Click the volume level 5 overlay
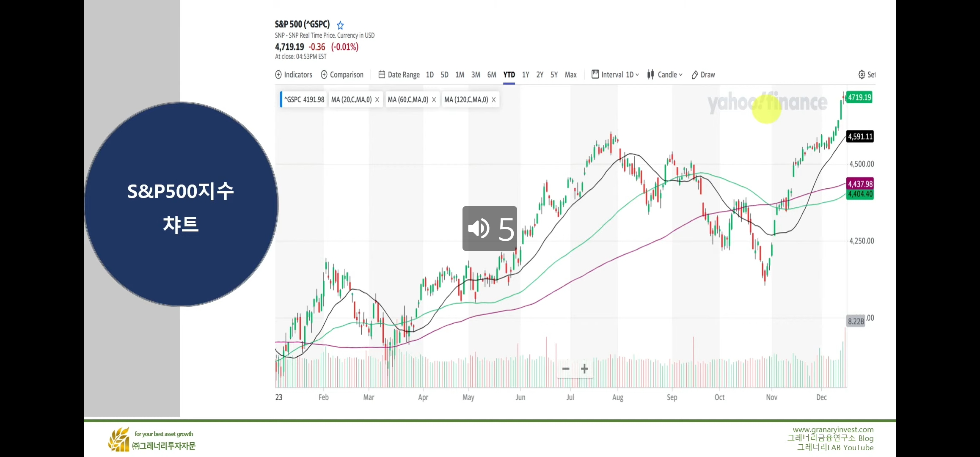Viewport: 980px width, 457px height. [x=490, y=228]
